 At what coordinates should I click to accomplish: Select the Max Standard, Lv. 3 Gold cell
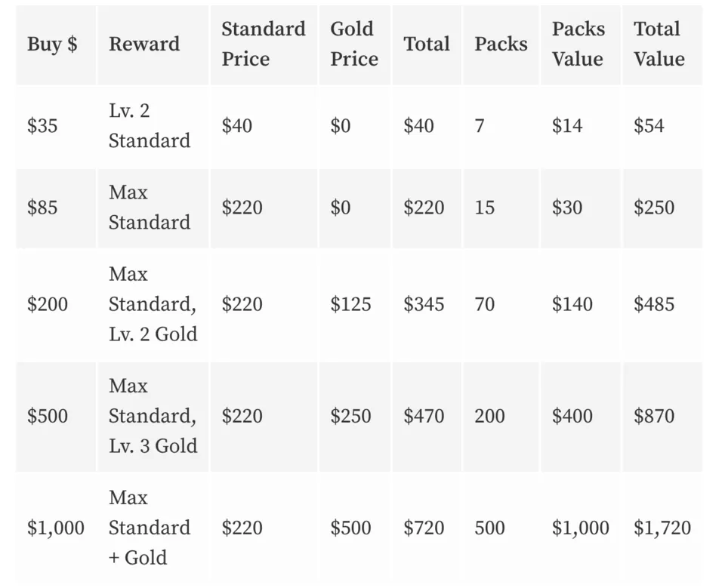[x=153, y=416]
